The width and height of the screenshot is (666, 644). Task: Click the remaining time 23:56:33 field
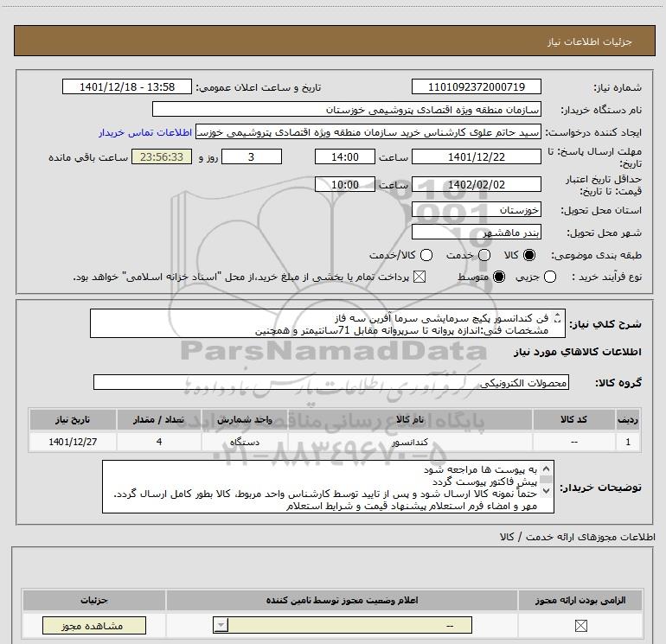[162, 156]
